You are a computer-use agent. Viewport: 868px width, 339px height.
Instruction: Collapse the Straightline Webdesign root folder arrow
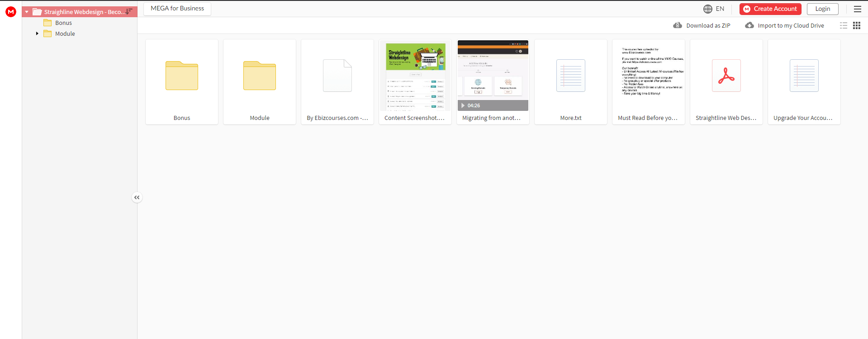tap(27, 12)
